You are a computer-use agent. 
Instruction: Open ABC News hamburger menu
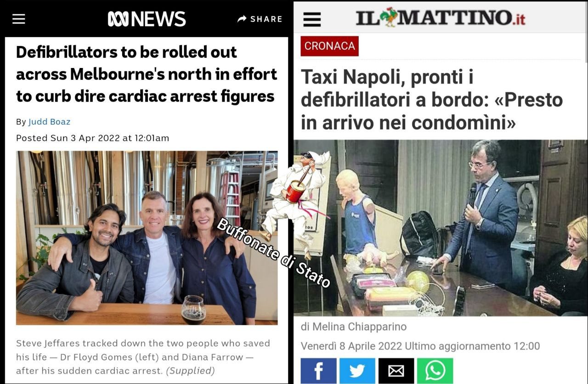click(x=19, y=19)
